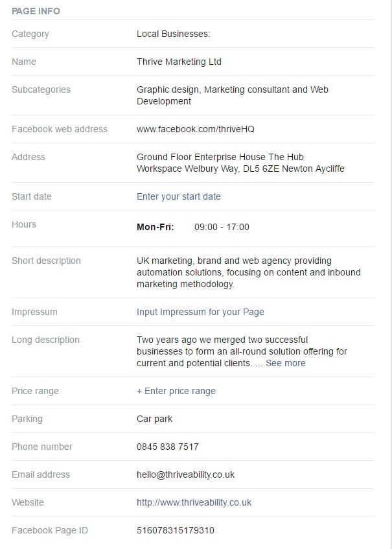Click the Enter your start date link
Image resolution: width=392 pixels, height=549 pixels.
click(178, 196)
